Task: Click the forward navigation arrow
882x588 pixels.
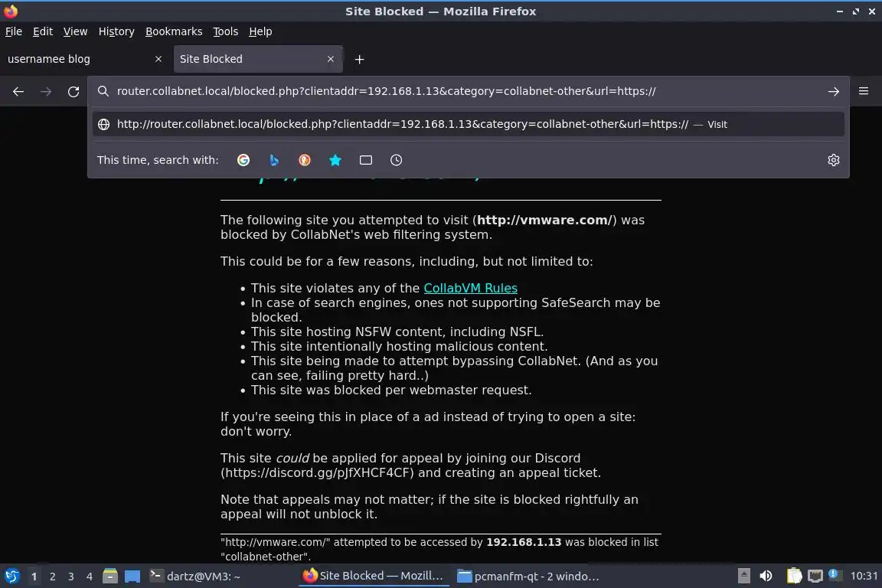Action: click(x=46, y=91)
